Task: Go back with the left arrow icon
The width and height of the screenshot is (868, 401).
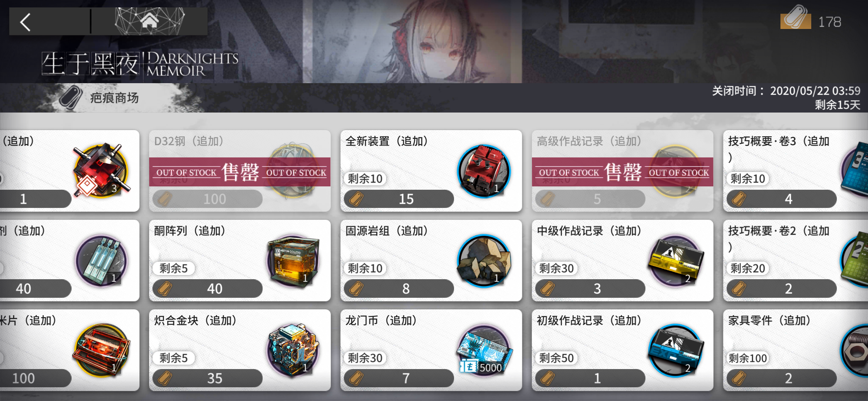Action: [x=25, y=22]
